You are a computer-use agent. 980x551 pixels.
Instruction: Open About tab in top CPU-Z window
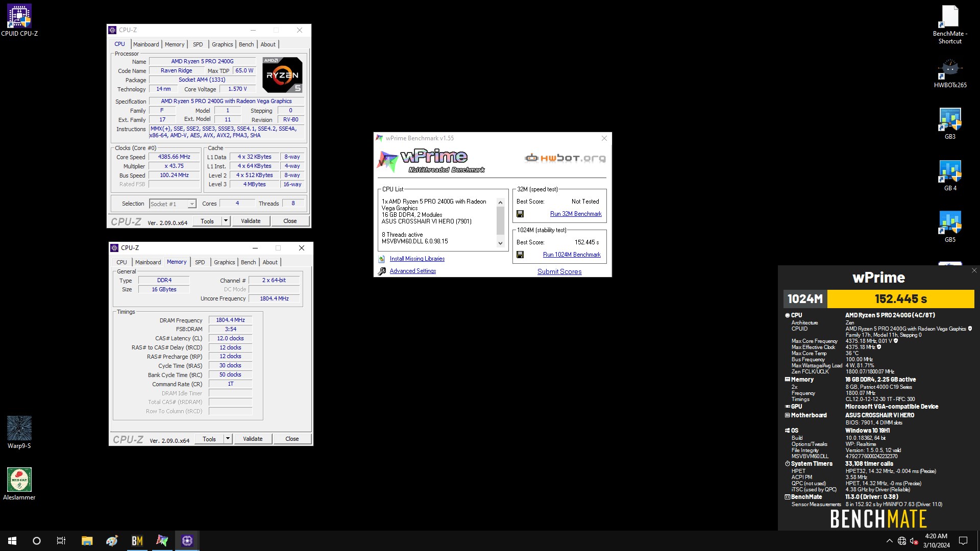click(268, 44)
